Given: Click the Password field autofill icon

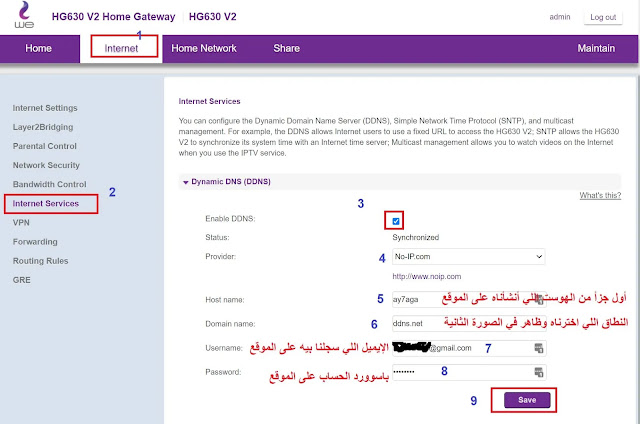Looking at the screenshot, I should point(539,372).
